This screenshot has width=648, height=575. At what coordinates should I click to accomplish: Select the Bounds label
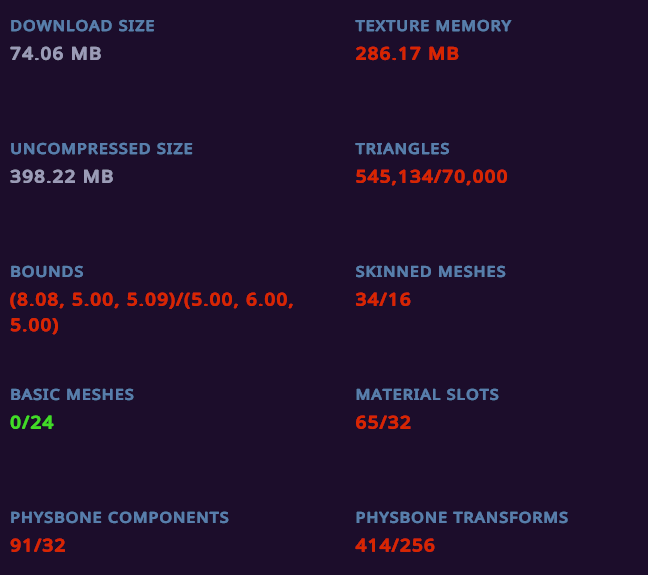[x=47, y=272]
